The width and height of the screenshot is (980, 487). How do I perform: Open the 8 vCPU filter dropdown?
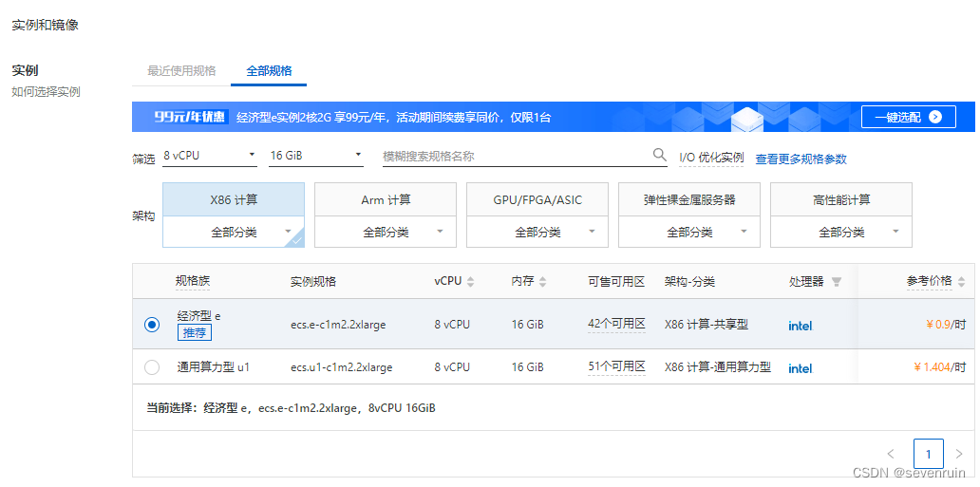point(209,155)
